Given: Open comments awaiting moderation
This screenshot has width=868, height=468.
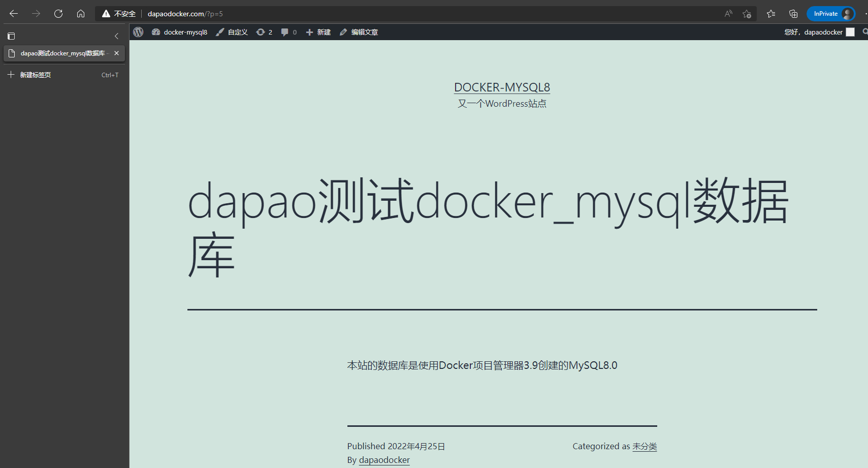Looking at the screenshot, I should pos(289,32).
